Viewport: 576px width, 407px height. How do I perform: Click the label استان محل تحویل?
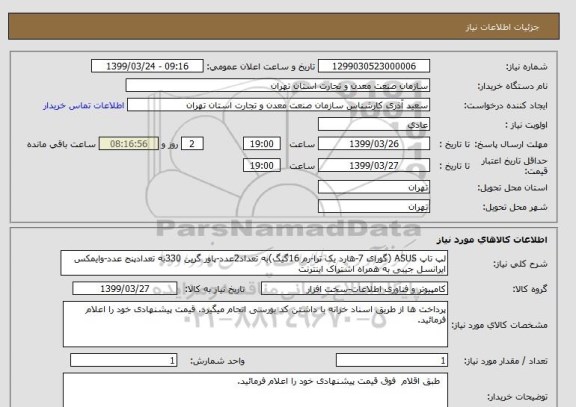coord(512,188)
